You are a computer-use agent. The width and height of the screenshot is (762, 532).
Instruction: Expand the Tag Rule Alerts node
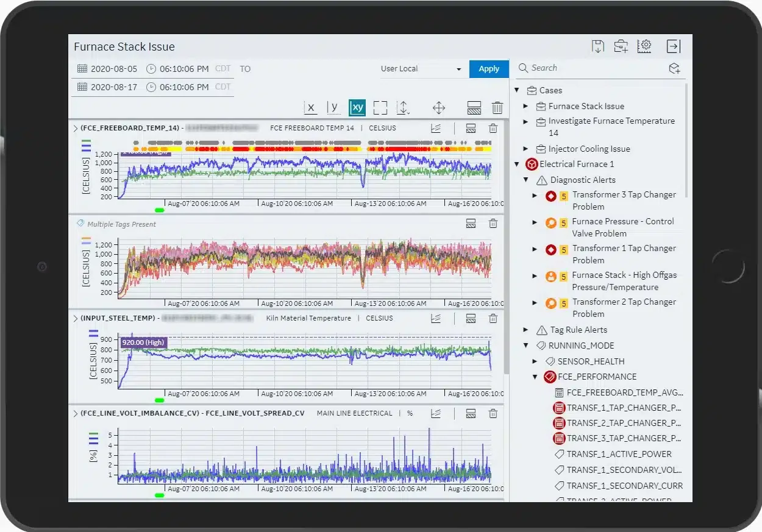coord(526,330)
